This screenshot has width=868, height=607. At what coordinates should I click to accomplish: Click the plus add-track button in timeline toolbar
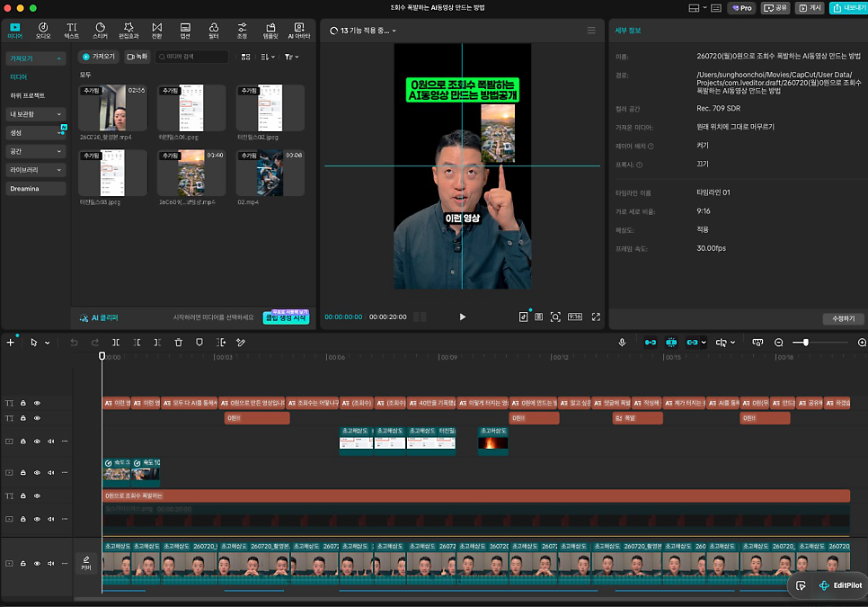(x=10, y=343)
